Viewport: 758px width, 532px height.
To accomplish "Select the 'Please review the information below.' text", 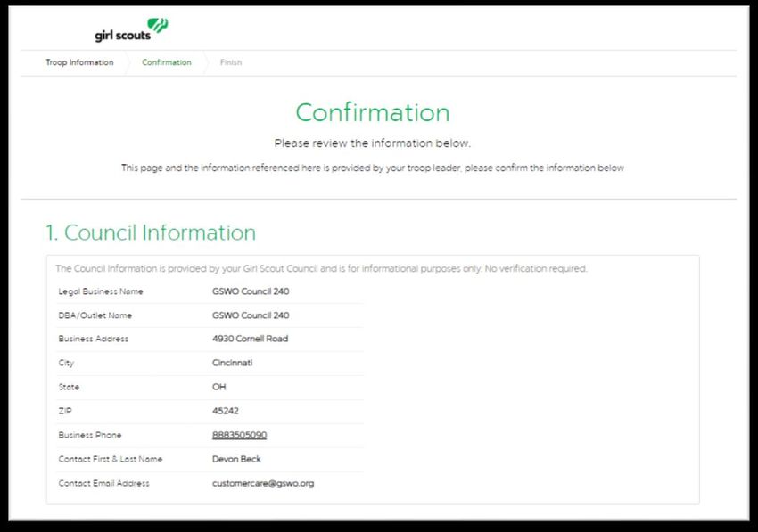I will click(372, 143).
